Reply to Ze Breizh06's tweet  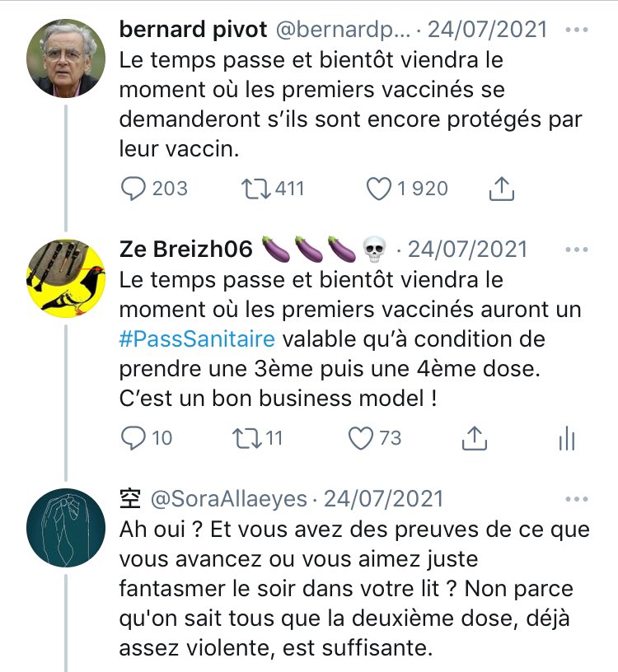133,438
